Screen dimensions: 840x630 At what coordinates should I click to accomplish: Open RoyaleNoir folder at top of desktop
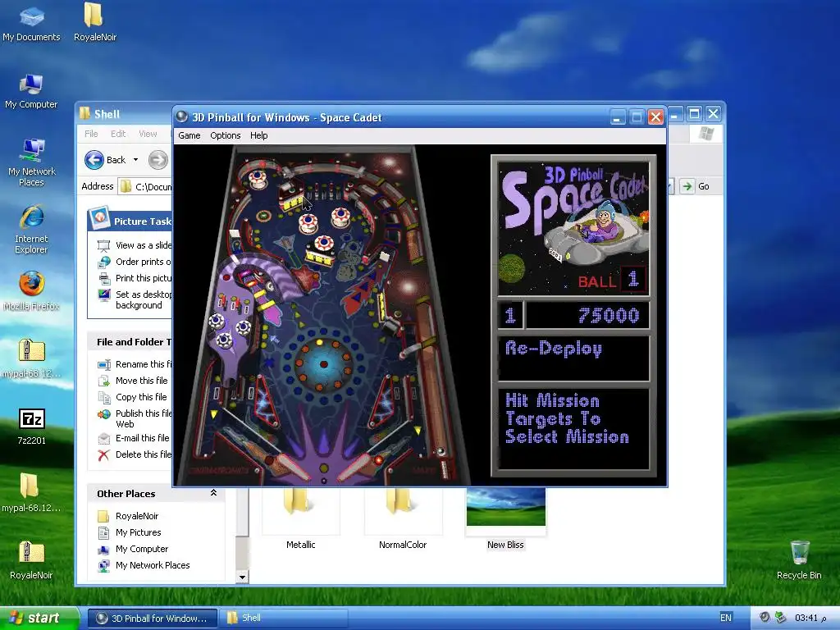point(95,22)
